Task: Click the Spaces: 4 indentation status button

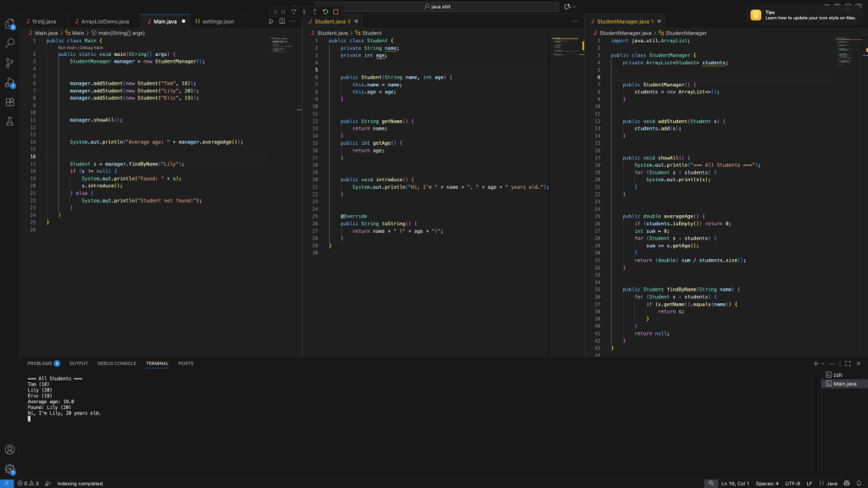Action: (x=766, y=483)
